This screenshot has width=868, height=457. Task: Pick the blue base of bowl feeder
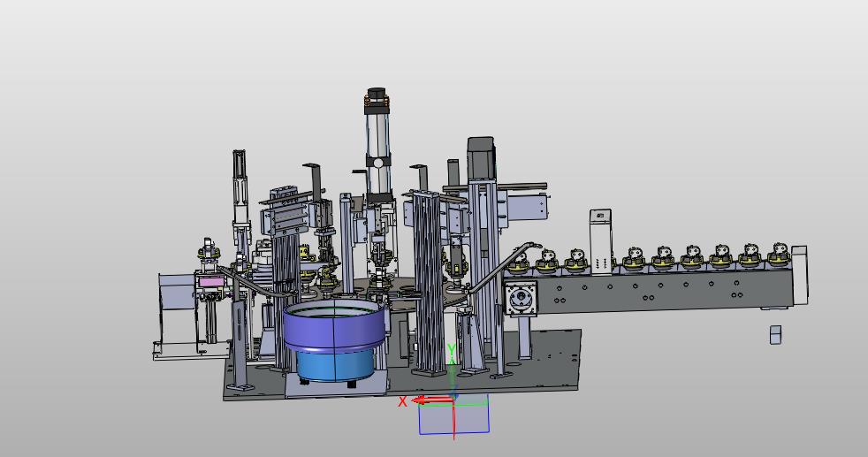[336, 365]
